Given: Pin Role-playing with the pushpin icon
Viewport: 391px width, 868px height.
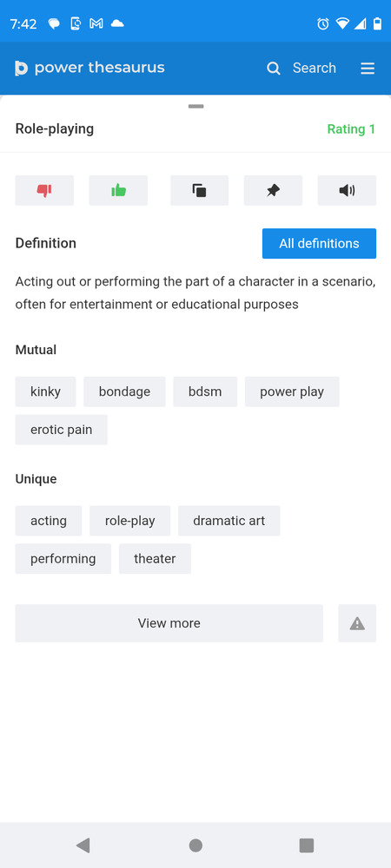Looking at the screenshot, I should [273, 190].
